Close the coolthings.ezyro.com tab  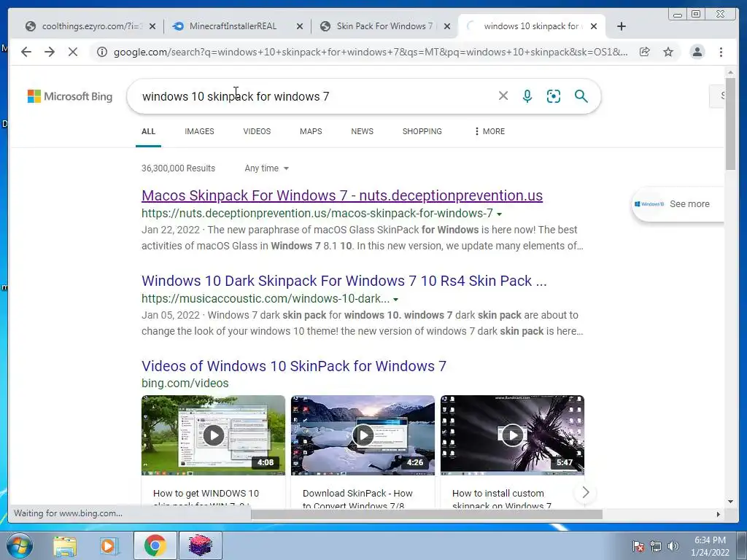point(152,26)
